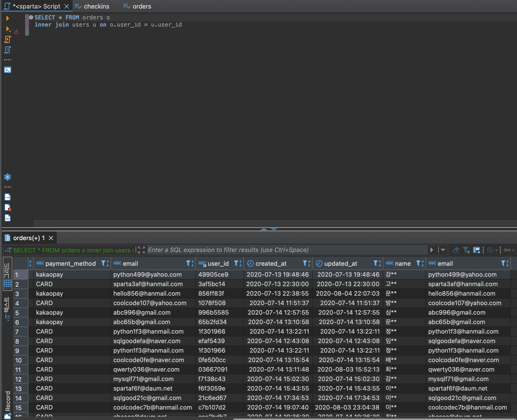Open editor settings gear icon
Screen dimensions: 517x420
8,177
